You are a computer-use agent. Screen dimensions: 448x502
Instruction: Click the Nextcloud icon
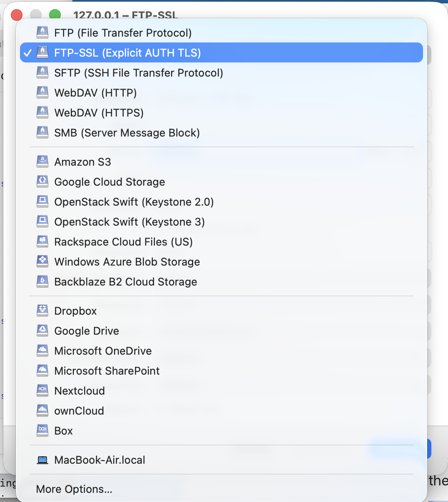42,391
